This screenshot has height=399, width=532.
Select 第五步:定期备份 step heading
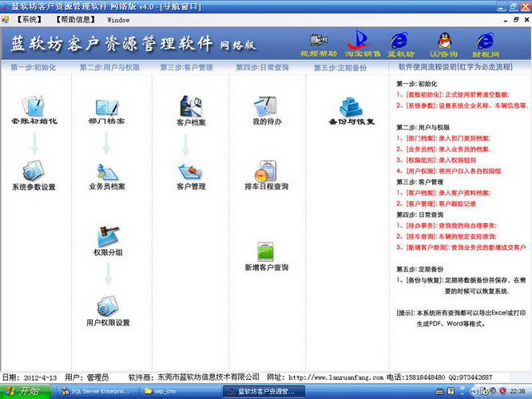tap(340, 68)
